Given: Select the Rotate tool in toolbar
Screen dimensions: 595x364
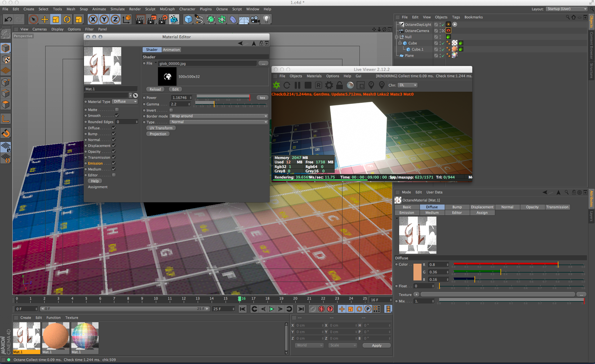Looking at the screenshot, I should [67, 20].
